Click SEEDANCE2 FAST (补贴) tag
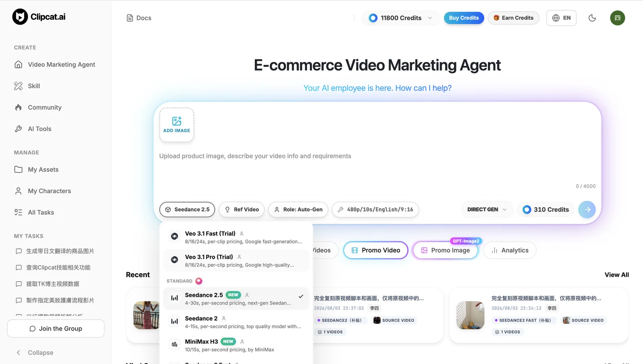 click(x=524, y=320)
